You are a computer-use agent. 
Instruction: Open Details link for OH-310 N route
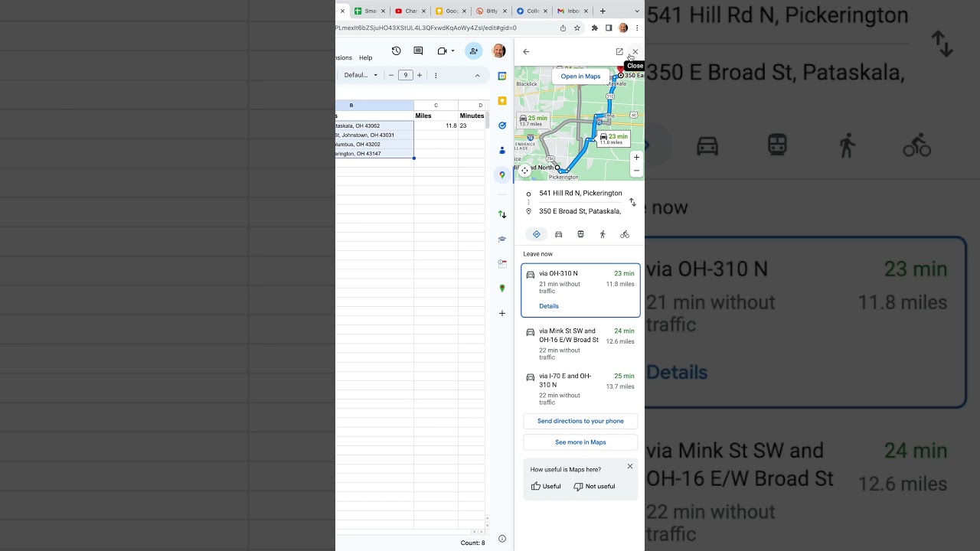point(549,306)
